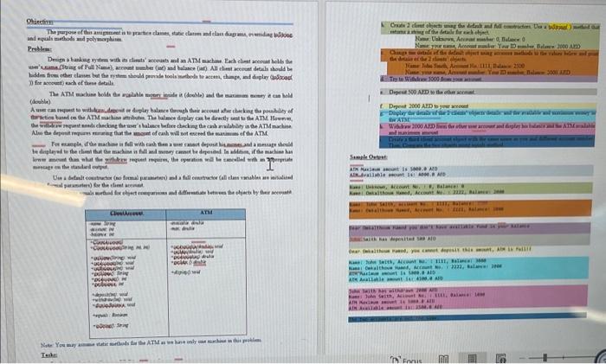Click the 'Objective' heading
The image size is (606, 364).
[x=40, y=22]
